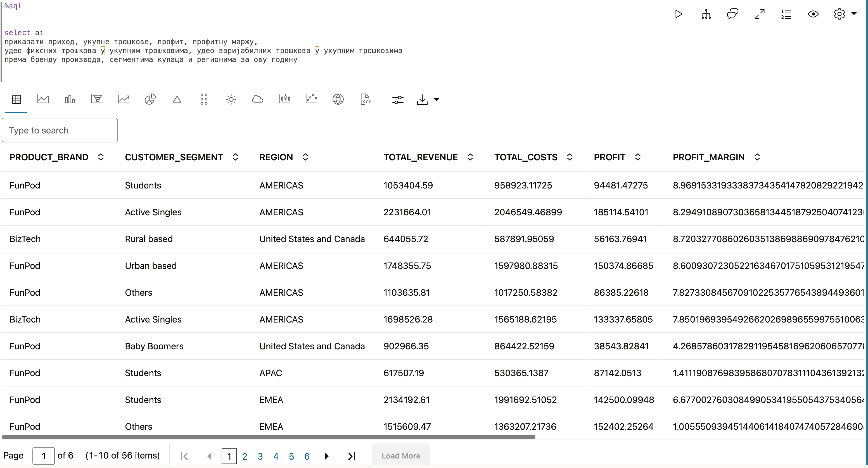Expand the settings gear dropdown arrow
The width and height of the screenshot is (868, 468).
pos(854,14)
